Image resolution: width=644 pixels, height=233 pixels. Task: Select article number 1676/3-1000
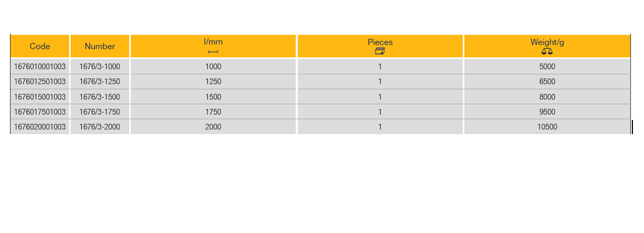pyautogui.click(x=100, y=67)
